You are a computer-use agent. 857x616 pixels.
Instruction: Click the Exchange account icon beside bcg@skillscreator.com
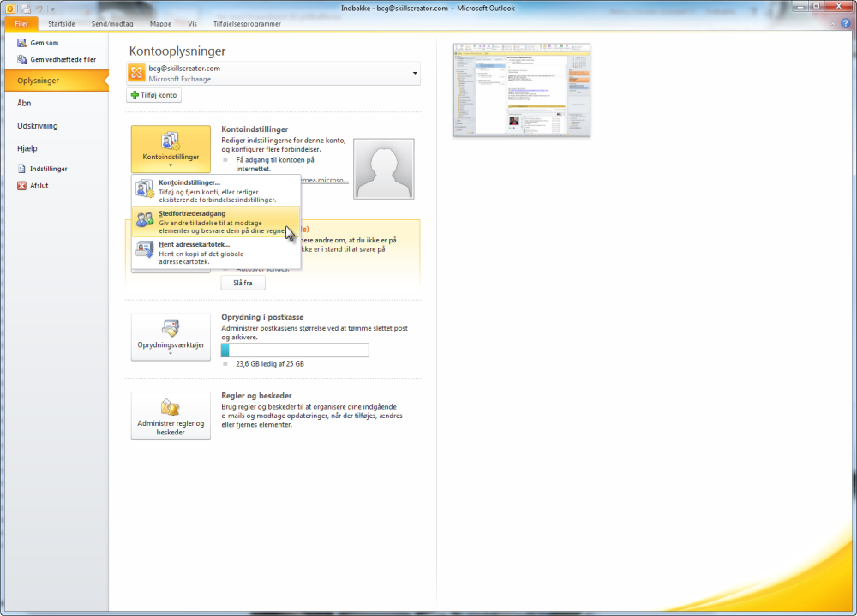pos(136,73)
